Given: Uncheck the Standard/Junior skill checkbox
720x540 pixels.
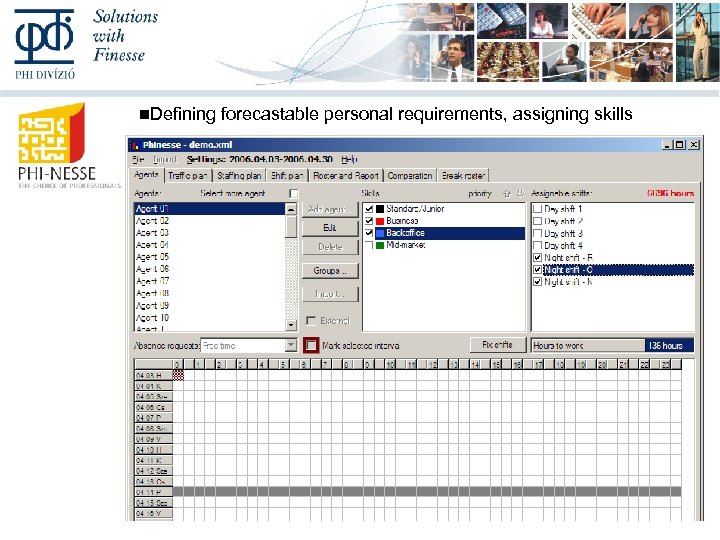Looking at the screenshot, I should [369, 209].
